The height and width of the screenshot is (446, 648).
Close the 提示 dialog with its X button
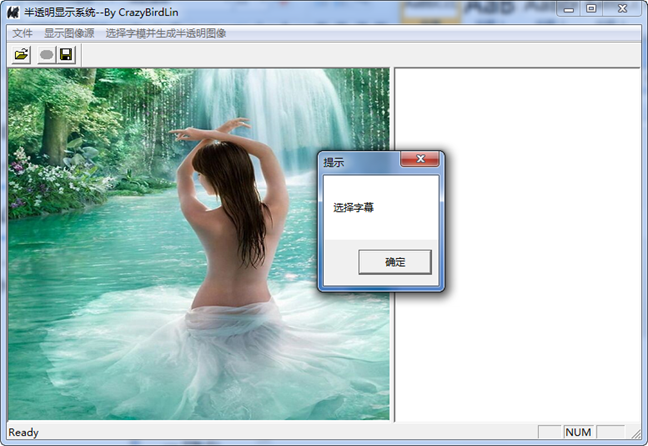coord(420,159)
